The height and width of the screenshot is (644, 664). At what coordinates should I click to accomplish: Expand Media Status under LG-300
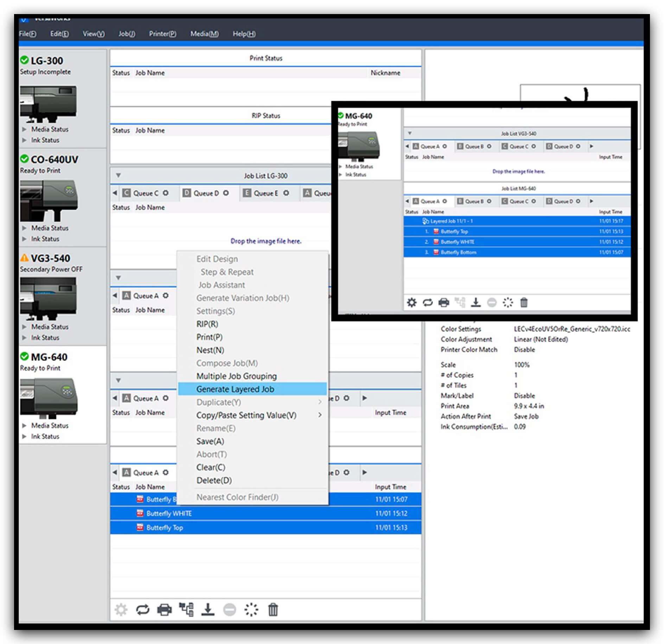[24, 129]
